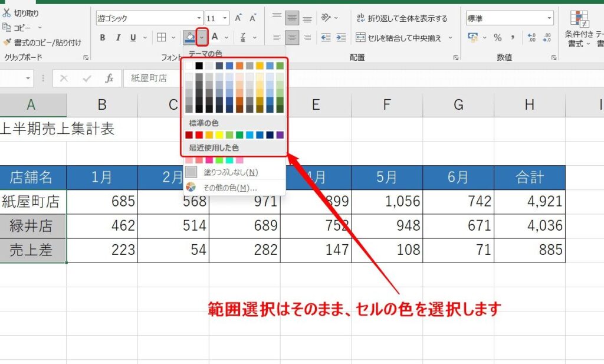
Task: Click the center align text icon
Action: point(292,38)
